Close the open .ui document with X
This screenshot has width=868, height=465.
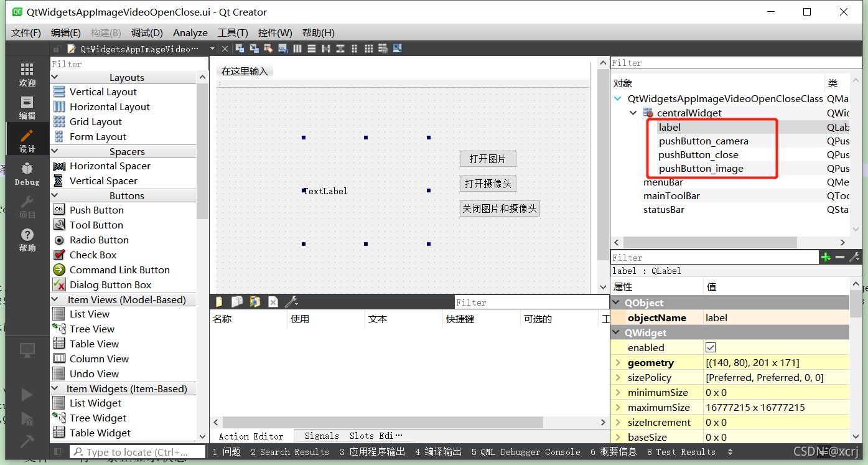225,49
